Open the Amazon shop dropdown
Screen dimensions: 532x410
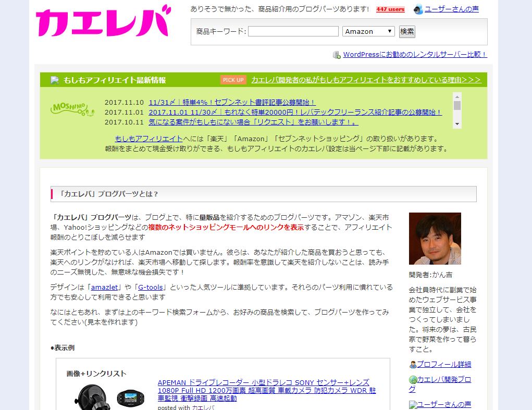368,31
